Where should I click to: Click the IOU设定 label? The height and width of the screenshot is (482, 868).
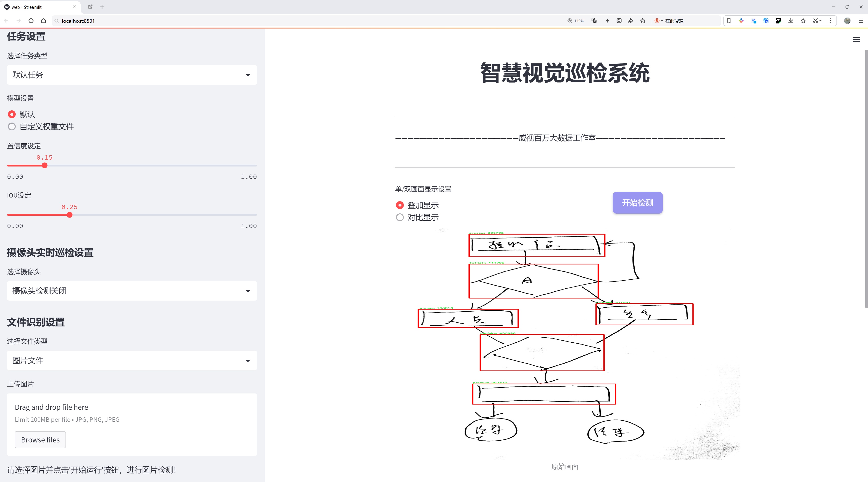19,195
